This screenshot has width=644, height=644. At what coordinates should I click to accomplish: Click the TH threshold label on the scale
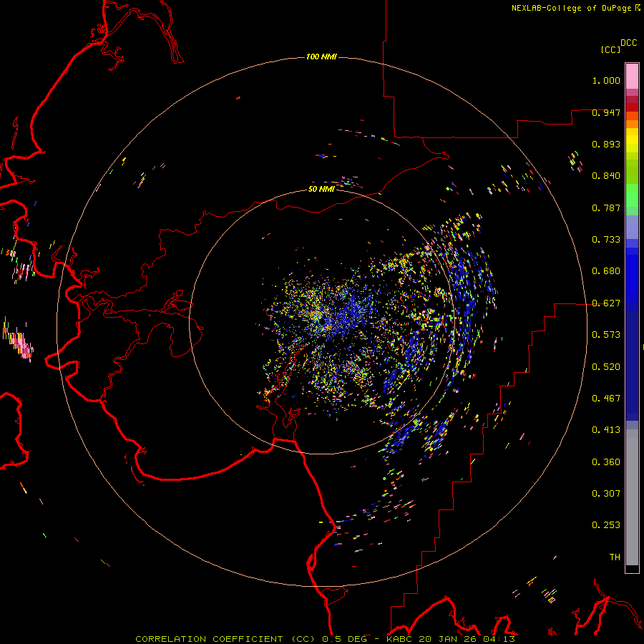[615, 557]
